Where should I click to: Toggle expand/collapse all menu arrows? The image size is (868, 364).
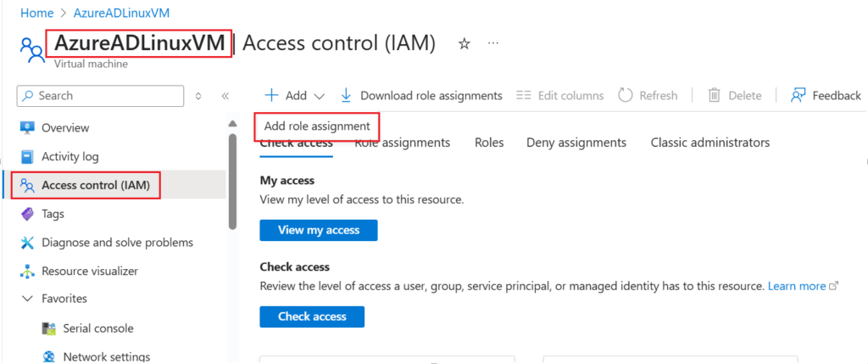coord(198,96)
